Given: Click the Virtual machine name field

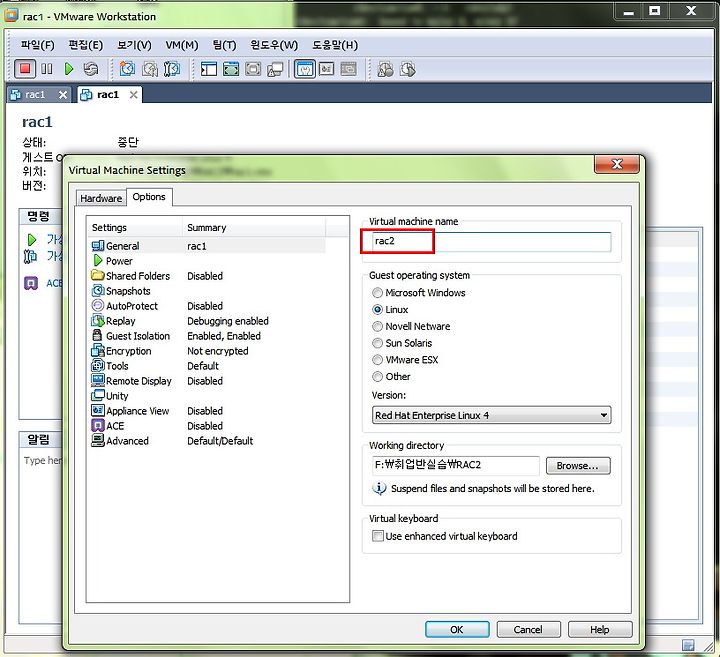Looking at the screenshot, I should (x=491, y=241).
